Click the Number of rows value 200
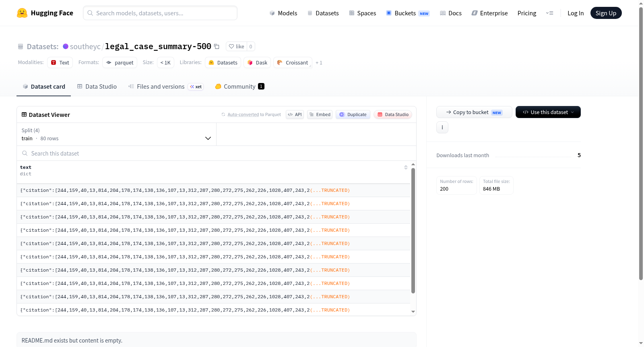The height and width of the screenshot is (347, 644). coord(444,189)
